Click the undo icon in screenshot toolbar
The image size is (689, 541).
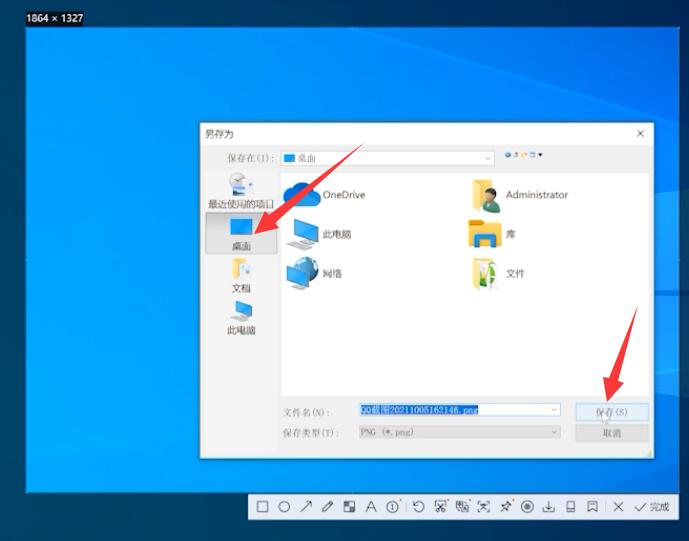(x=418, y=507)
